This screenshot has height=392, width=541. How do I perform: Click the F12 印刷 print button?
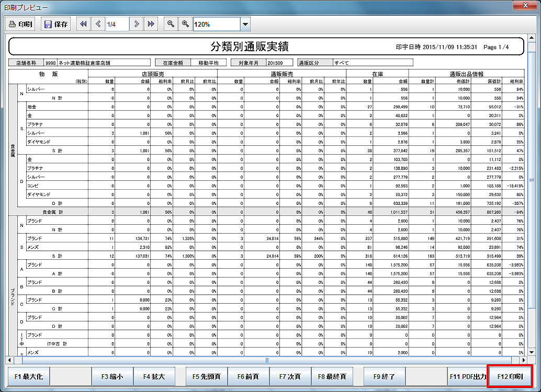click(510, 376)
